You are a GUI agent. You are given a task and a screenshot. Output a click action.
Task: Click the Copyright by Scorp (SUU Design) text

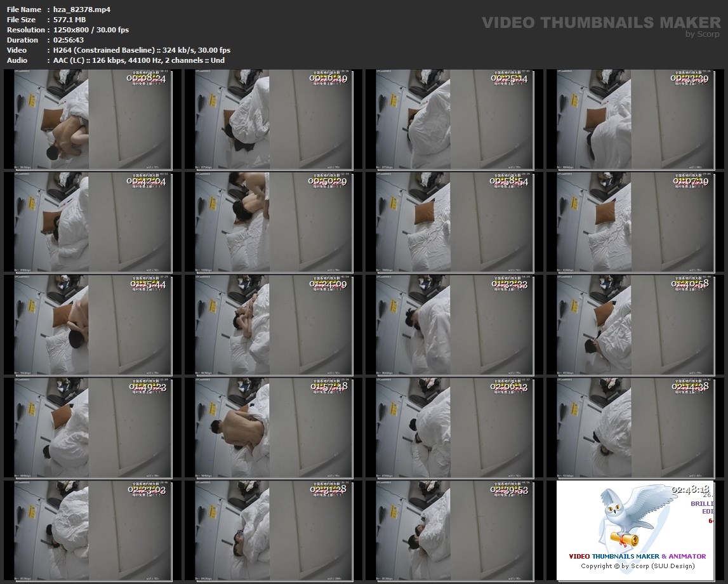637,566
